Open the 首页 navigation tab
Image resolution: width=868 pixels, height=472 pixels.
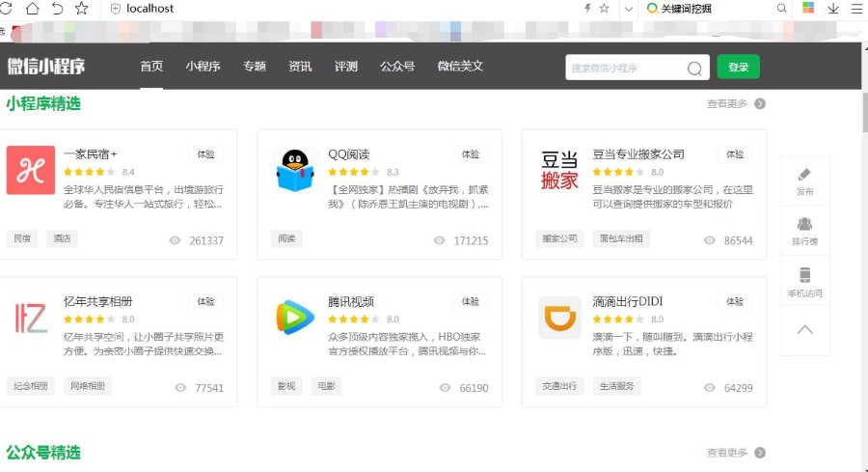(151, 67)
